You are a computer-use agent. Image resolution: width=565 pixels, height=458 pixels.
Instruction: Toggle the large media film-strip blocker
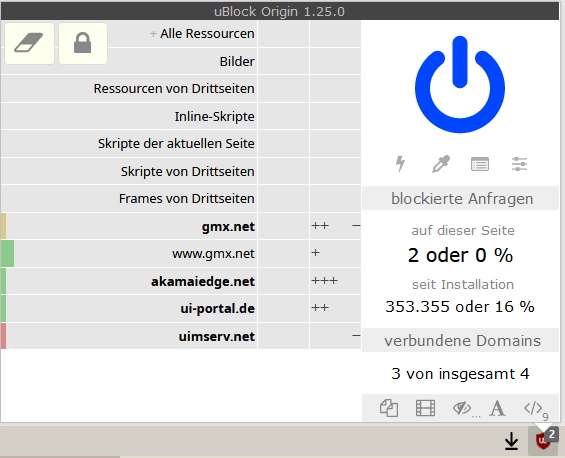pyautogui.click(x=425, y=408)
